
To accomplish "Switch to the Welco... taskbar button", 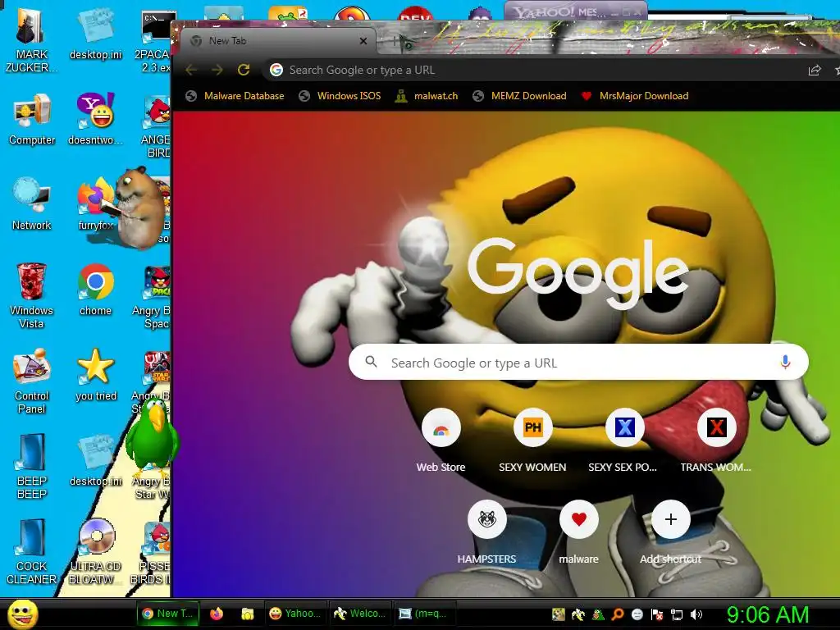I will [359, 614].
